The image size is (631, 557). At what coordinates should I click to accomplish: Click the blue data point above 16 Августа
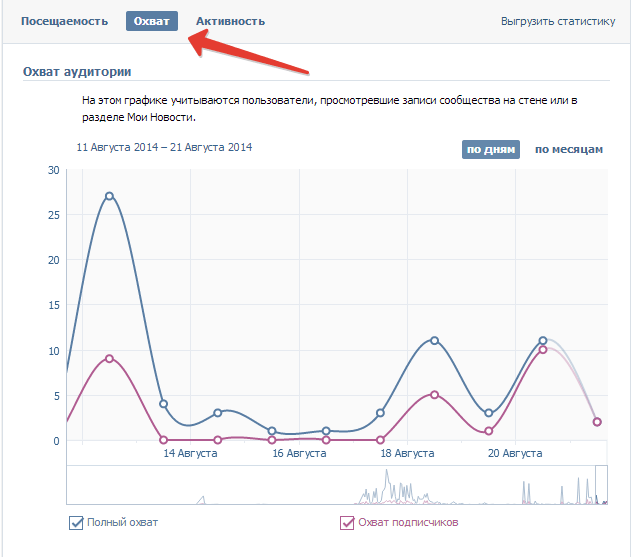pyautogui.click(x=272, y=431)
